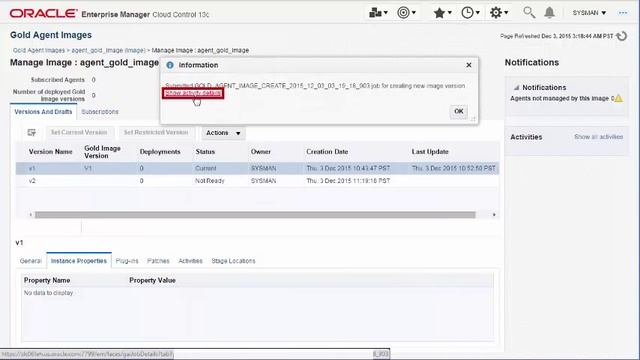Click the scroll right arrow of table
Screen dimensions: 640x360
tap(494, 215)
